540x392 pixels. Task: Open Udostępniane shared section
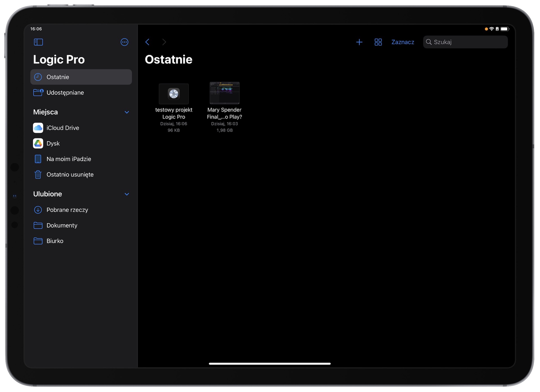click(x=81, y=93)
